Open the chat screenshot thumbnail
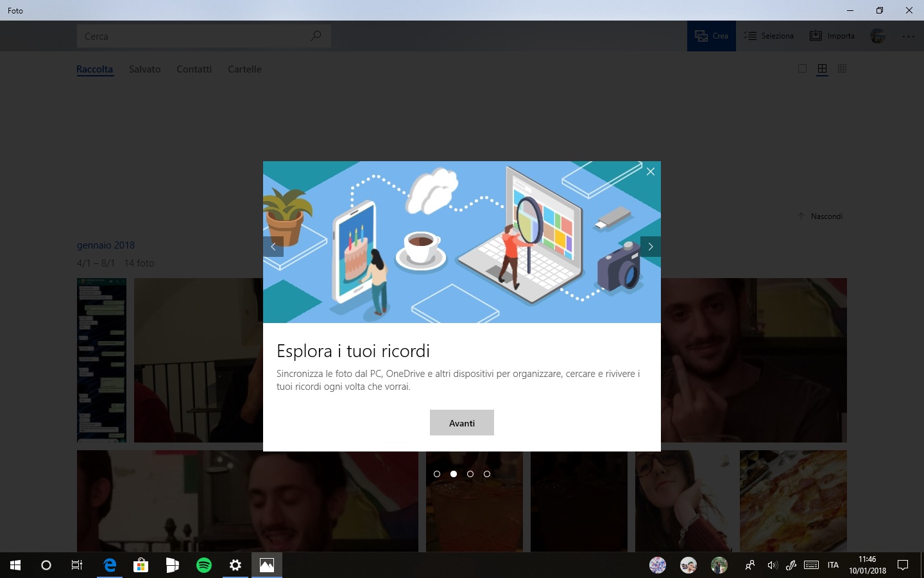This screenshot has width=924, height=578. pyautogui.click(x=101, y=360)
